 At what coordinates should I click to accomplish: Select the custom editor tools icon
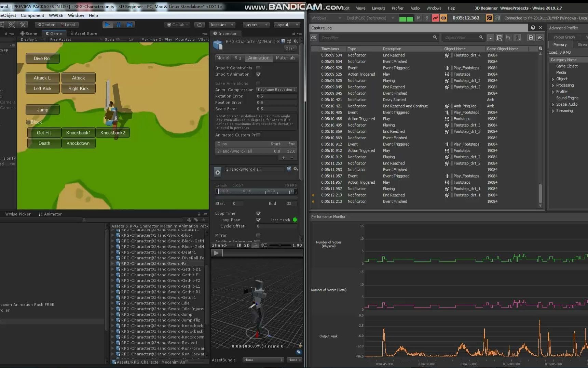[23, 25]
